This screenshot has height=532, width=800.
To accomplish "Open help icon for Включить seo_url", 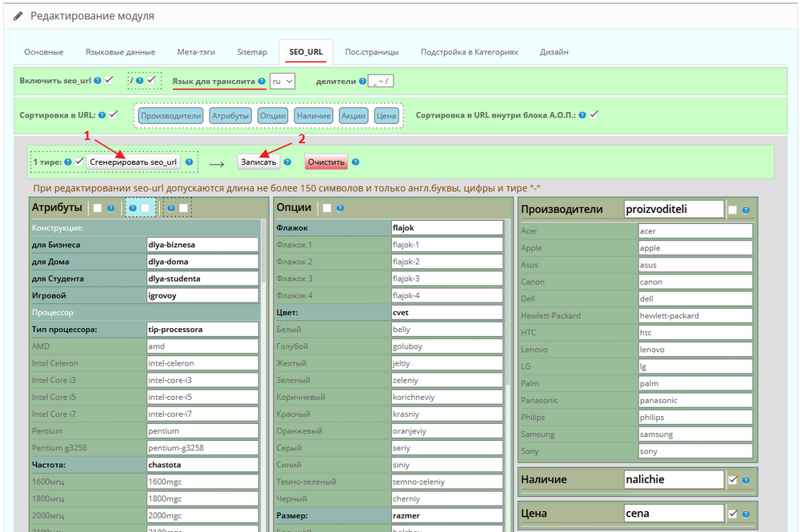I will point(98,81).
